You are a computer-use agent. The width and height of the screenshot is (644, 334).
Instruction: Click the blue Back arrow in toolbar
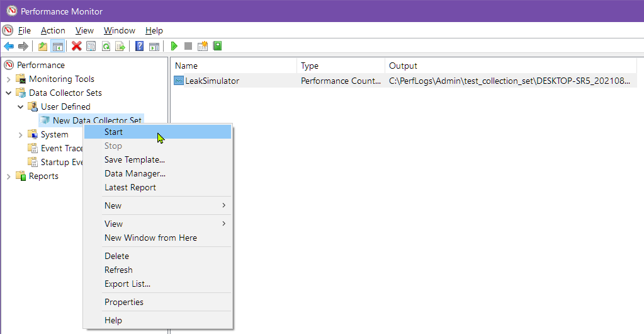click(x=9, y=46)
